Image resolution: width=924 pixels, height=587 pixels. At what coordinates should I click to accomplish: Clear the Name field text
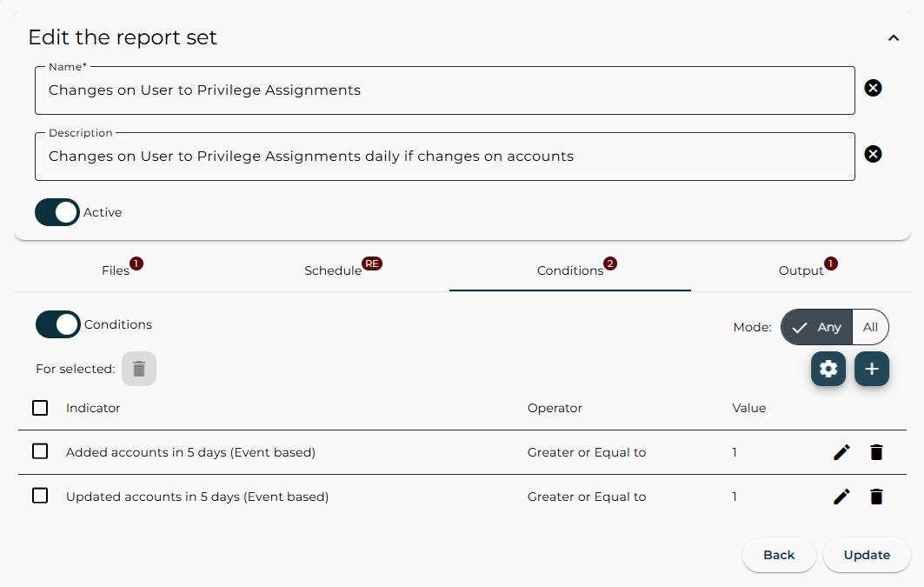click(874, 87)
